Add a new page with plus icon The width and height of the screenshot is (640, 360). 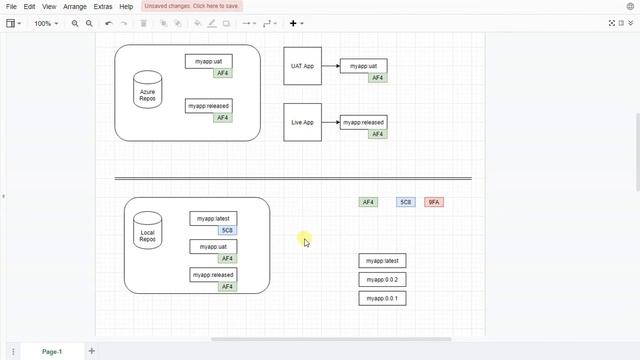[x=92, y=351]
